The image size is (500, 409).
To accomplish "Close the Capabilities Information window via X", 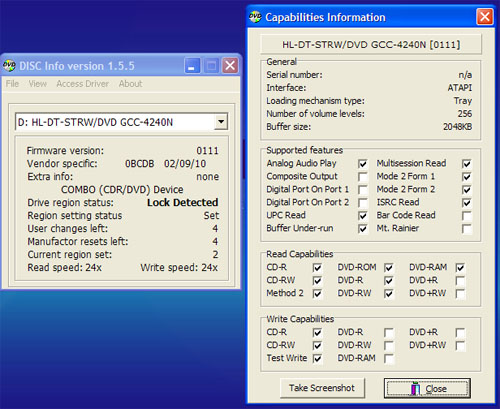I will (485, 17).
